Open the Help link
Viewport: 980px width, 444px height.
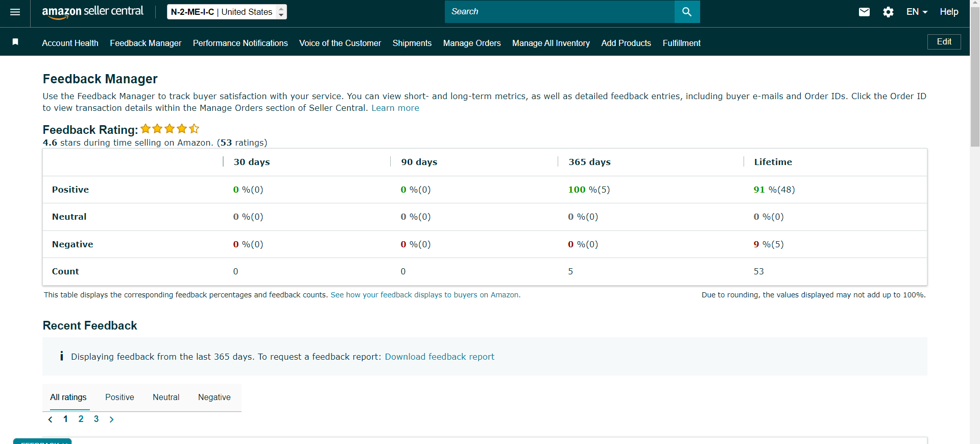click(x=949, y=12)
